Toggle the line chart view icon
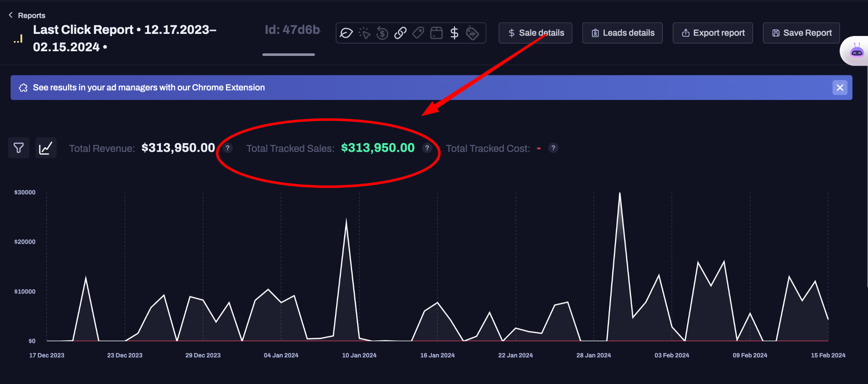This screenshot has height=384, width=868. 46,148
